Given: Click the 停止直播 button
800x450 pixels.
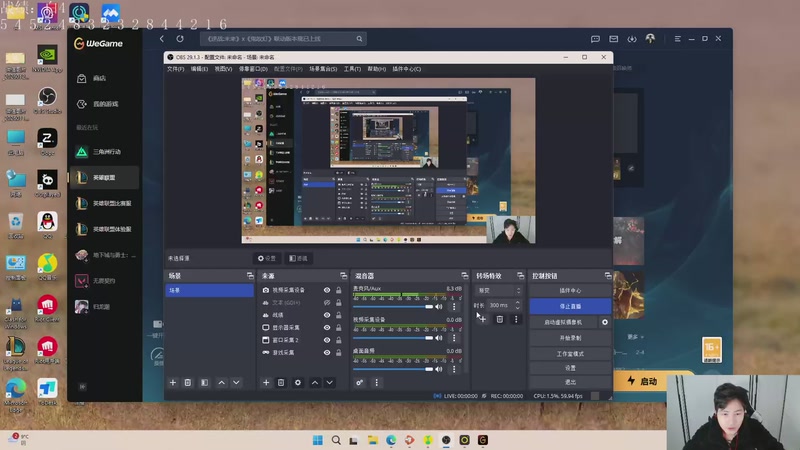Looking at the screenshot, I should point(570,306).
